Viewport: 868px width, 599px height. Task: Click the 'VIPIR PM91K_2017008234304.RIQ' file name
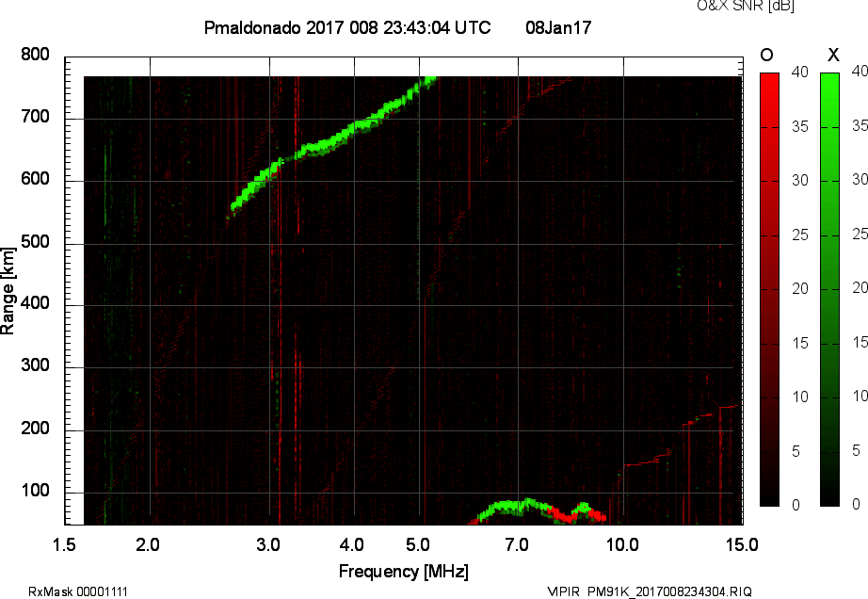click(650, 591)
